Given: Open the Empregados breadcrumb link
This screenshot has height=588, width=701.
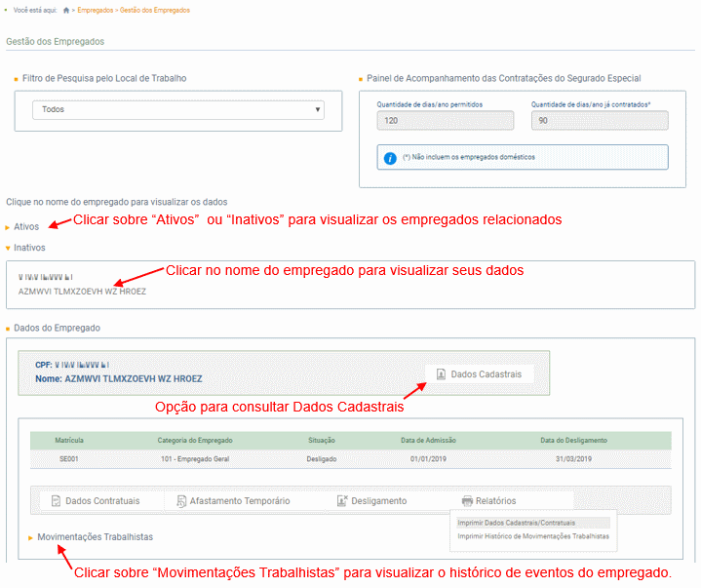Looking at the screenshot, I should pos(96,11).
